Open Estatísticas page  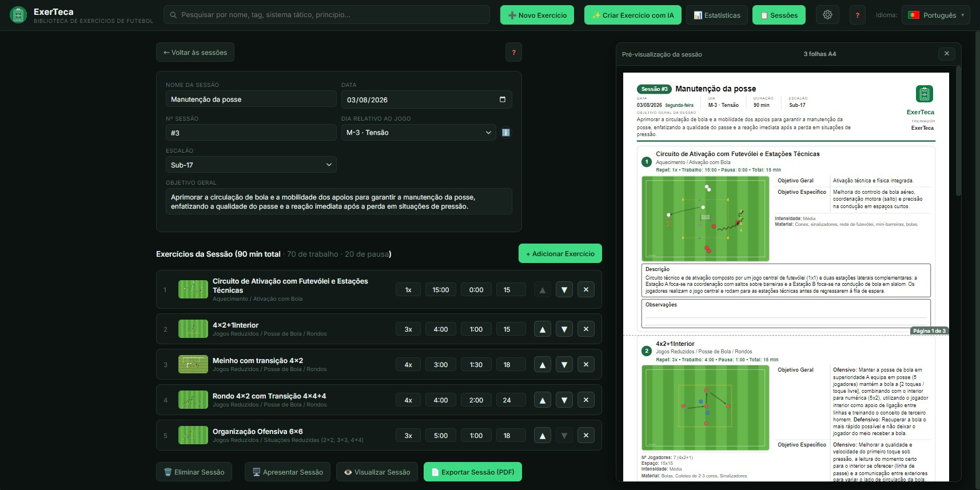coord(717,15)
